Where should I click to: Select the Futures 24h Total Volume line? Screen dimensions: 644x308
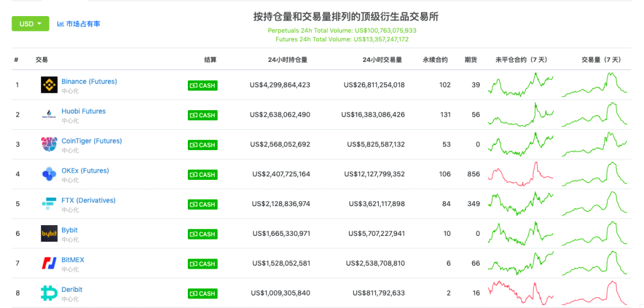[342, 39]
